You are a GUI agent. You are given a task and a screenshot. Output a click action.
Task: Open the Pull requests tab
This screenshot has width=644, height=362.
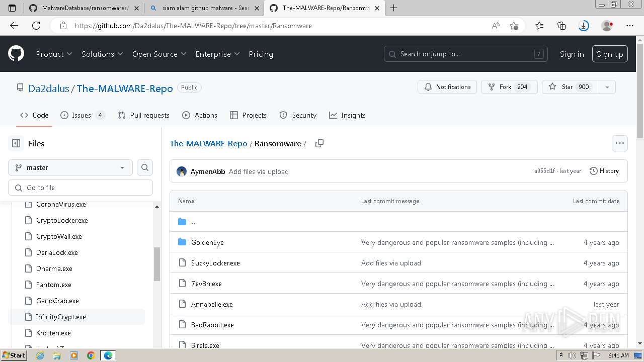(143, 115)
